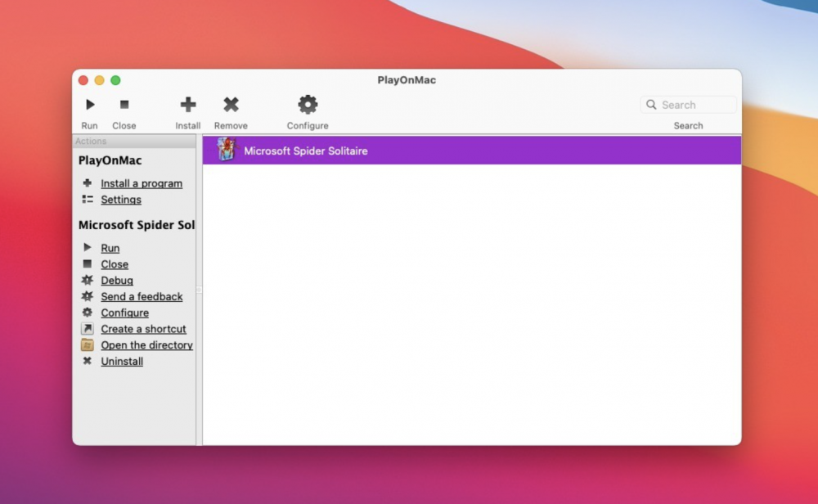Open the Install a program link
The width and height of the screenshot is (818, 504).
click(142, 183)
